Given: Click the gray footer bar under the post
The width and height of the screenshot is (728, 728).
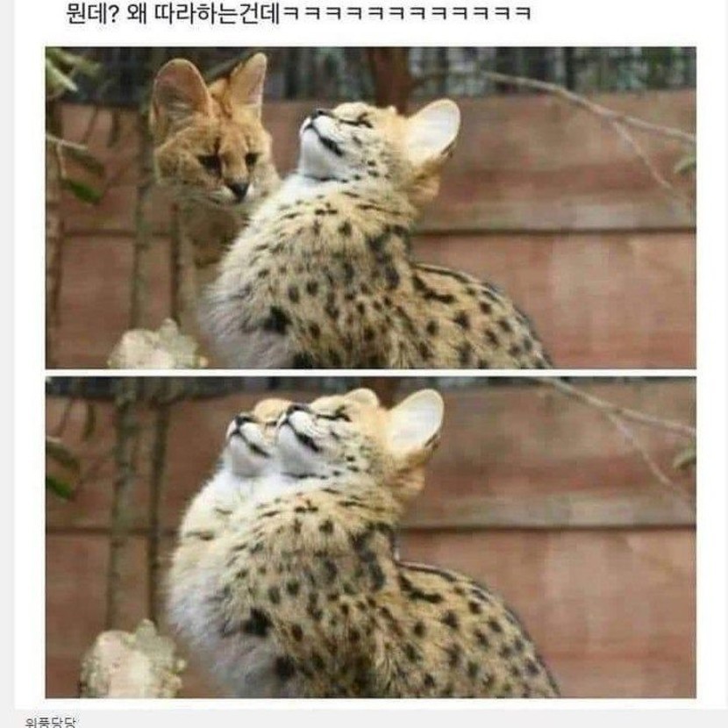Looking at the screenshot, I should pyautogui.click(x=364, y=719).
